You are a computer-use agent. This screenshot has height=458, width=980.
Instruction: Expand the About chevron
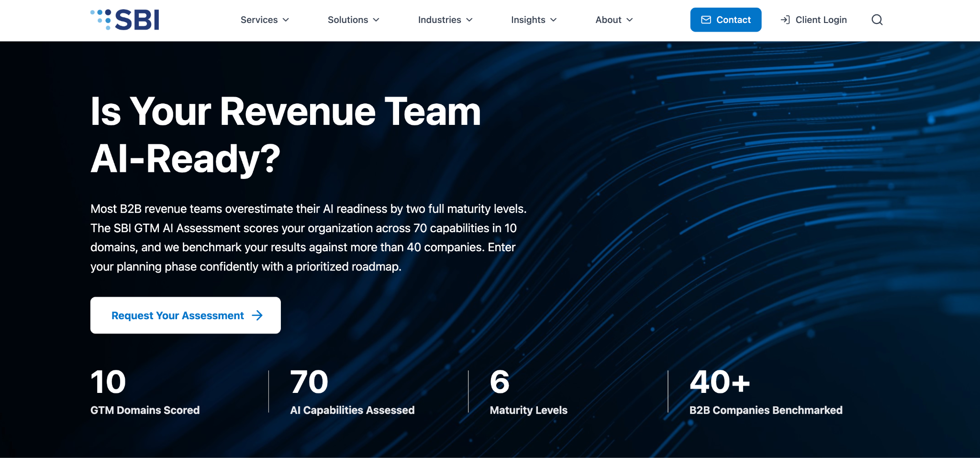pos(630,20)
